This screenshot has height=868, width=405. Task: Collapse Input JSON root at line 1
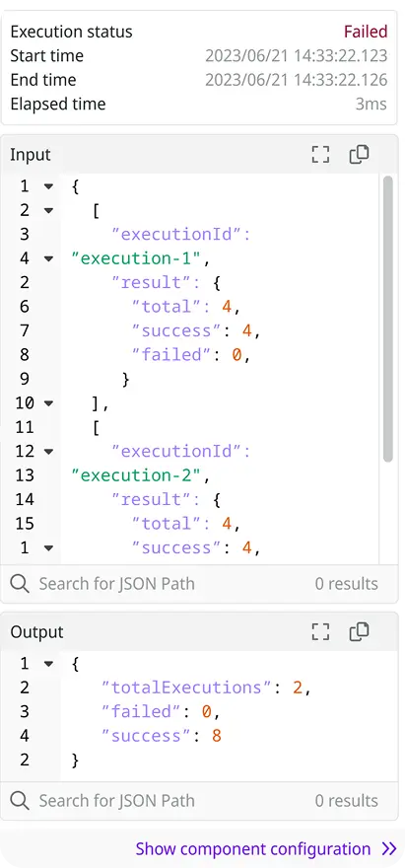[48, 186]
